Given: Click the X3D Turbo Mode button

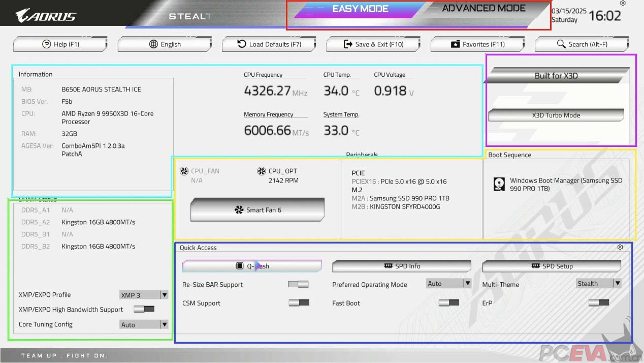Looking at the screenshot, I should 556,115.
